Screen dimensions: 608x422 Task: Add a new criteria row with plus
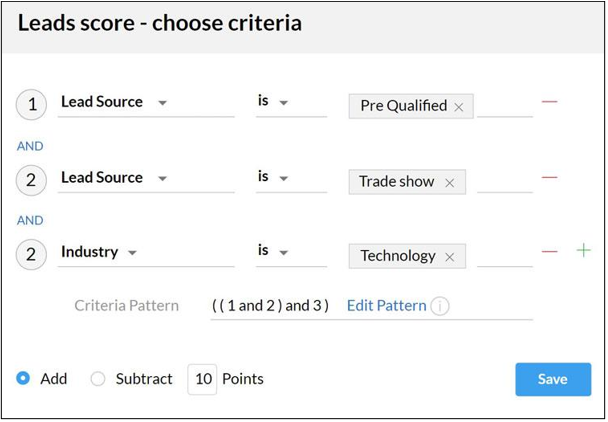click(x=583, y=251)
